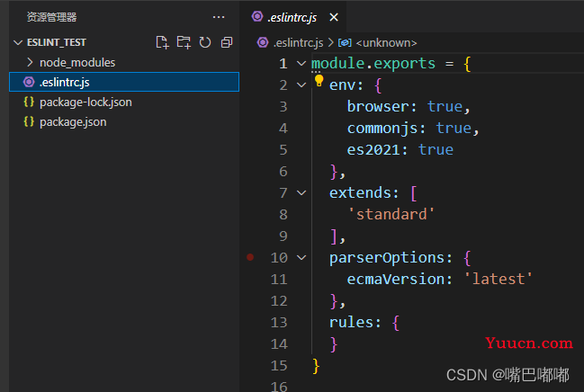Click the rules key on line 13
Image resolution: width=584 pixels, height=392 pixels.
click(x=351, y=323)
